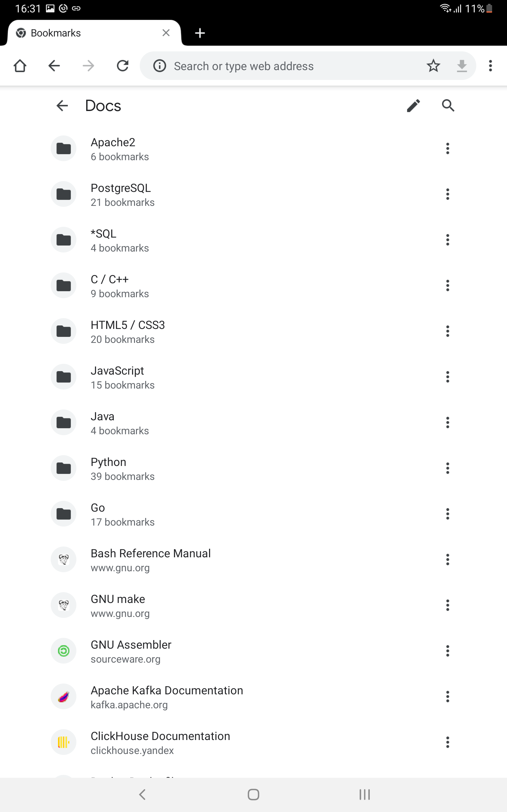Open the JavaScript bookmarks folder

click(117, 377)
